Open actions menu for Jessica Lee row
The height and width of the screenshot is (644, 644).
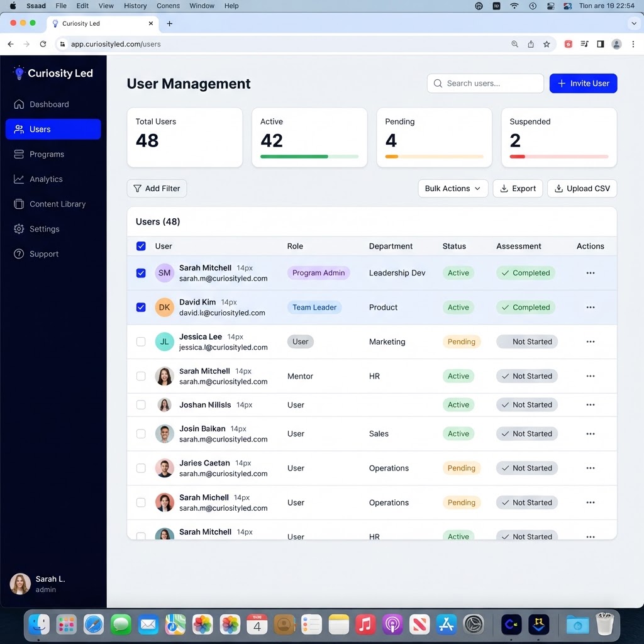coord(590,341)
